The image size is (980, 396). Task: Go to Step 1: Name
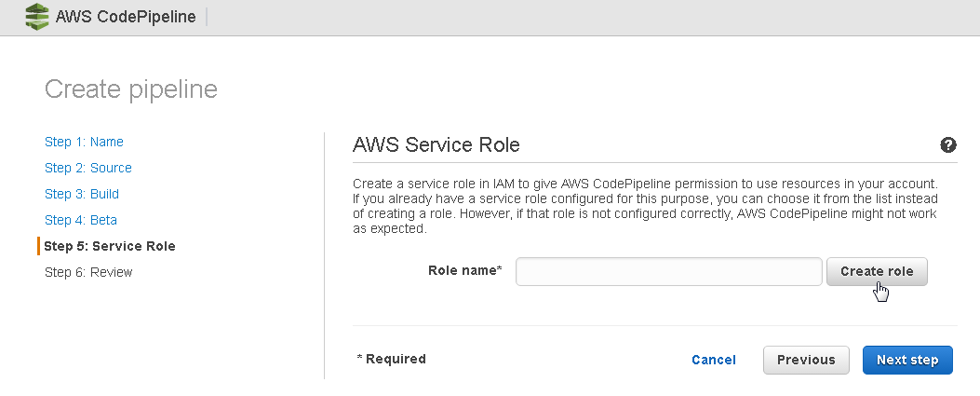point(84,142)
